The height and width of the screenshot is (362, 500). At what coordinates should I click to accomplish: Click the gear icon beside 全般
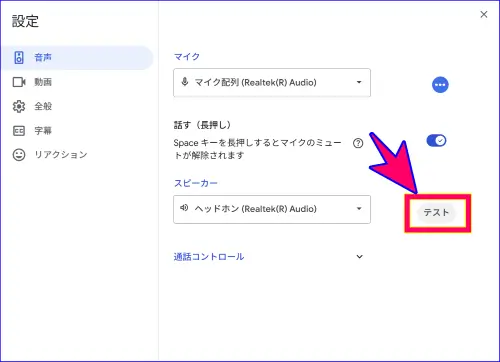coord(19,106)
